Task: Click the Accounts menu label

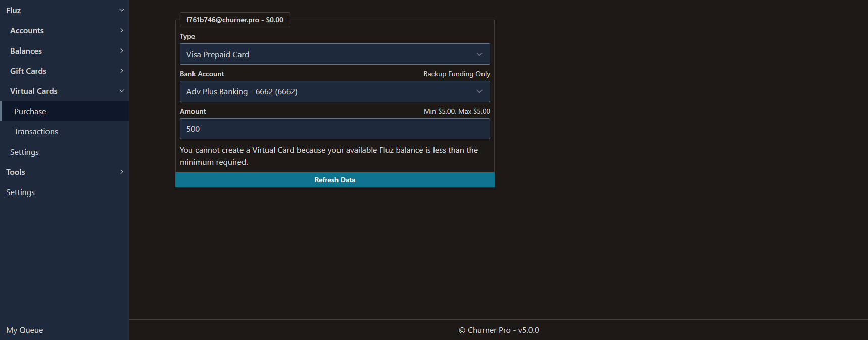Action: (27, 30)
